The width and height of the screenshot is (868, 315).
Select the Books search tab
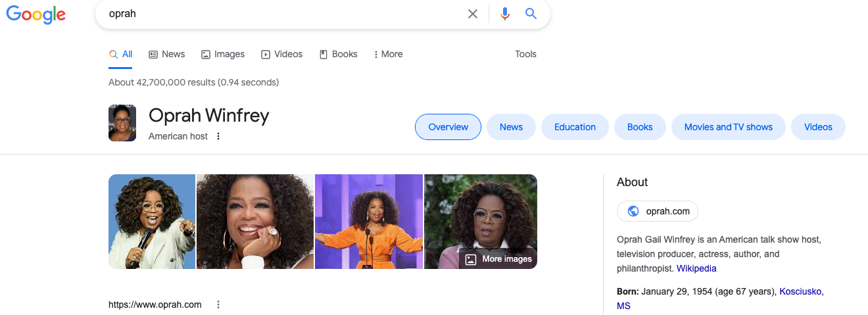339,55
